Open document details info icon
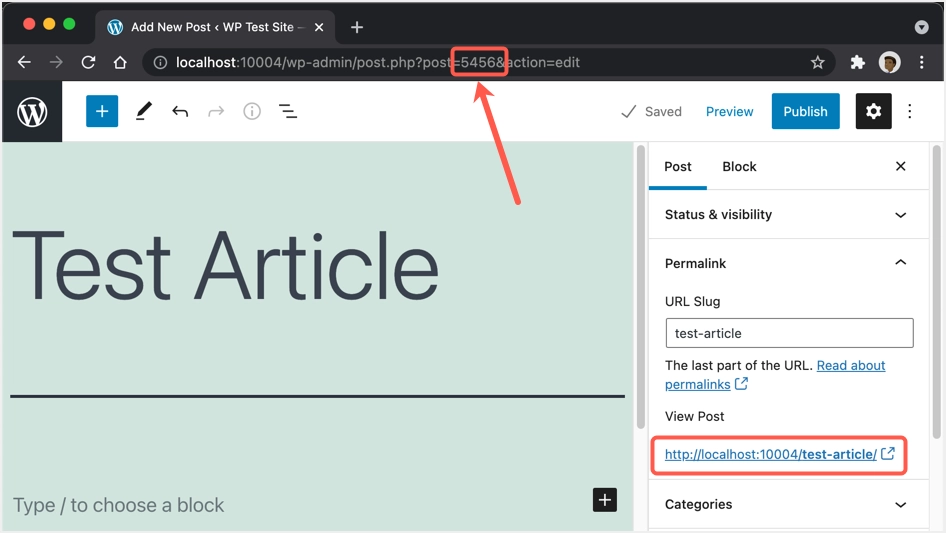This screenshot has width=946, height=533. 252,111
